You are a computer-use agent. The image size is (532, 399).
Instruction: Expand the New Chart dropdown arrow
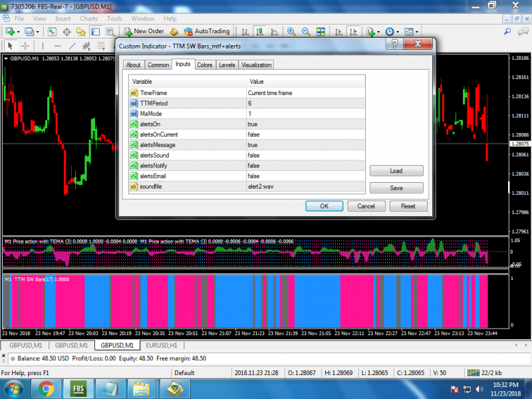click(x=19, y=32)
